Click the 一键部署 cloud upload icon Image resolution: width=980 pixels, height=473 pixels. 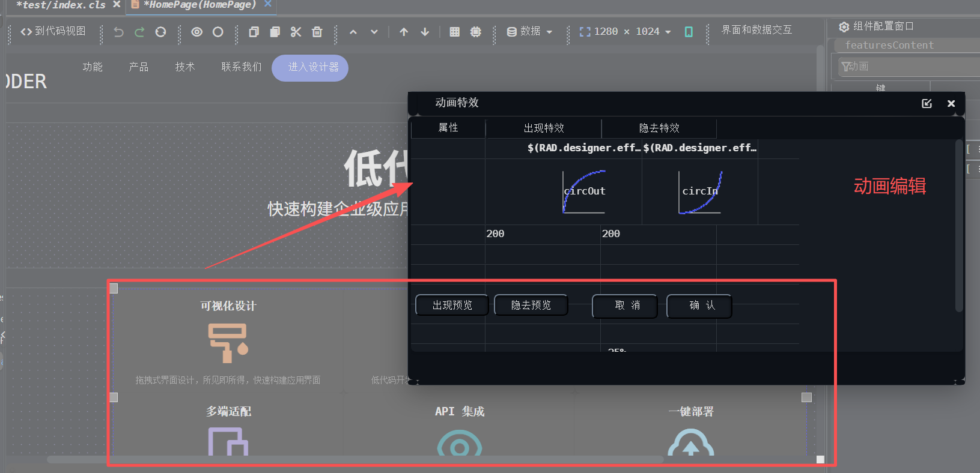691,442
